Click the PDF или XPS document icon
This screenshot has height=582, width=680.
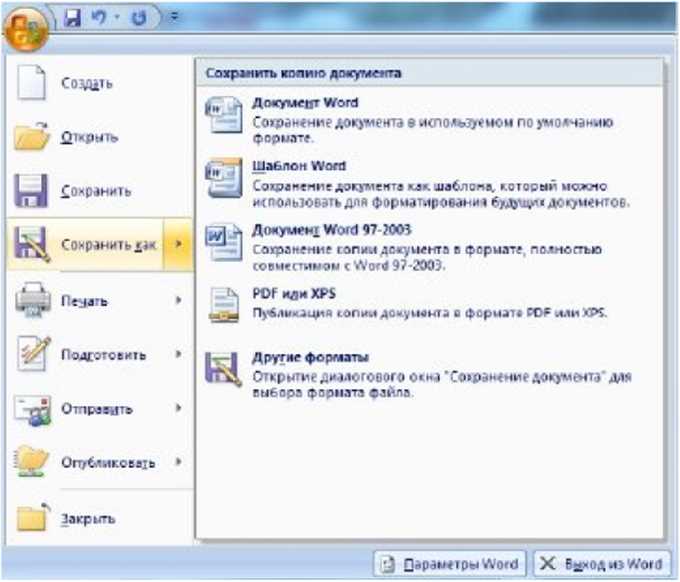224,305
